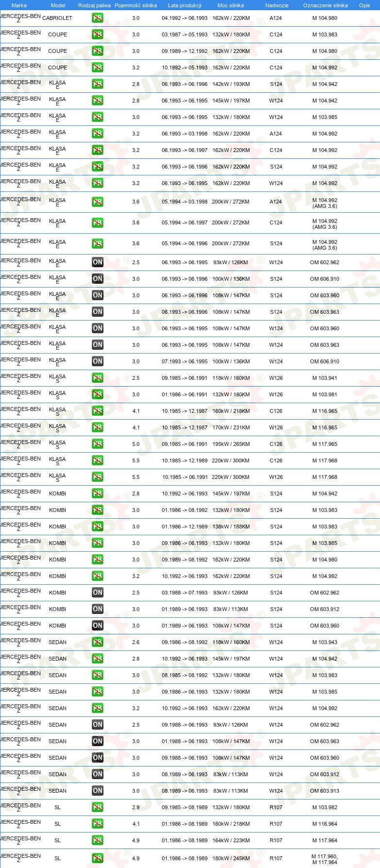Image resolution: width=380 pixels, height=868 pixels.
Task: Click the ON icon for KOMBI OM 603.912
Action: tap(98, 609)
